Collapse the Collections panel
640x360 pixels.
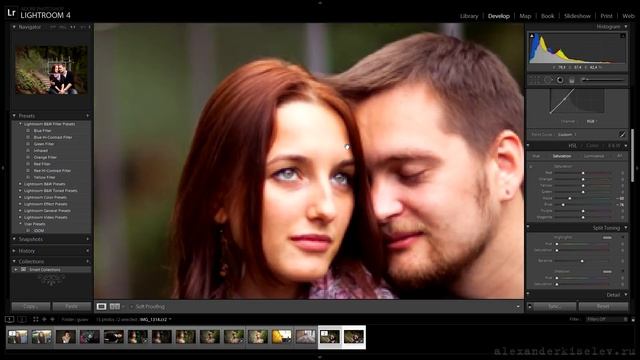pyautogui.click(x=14, y=261)
